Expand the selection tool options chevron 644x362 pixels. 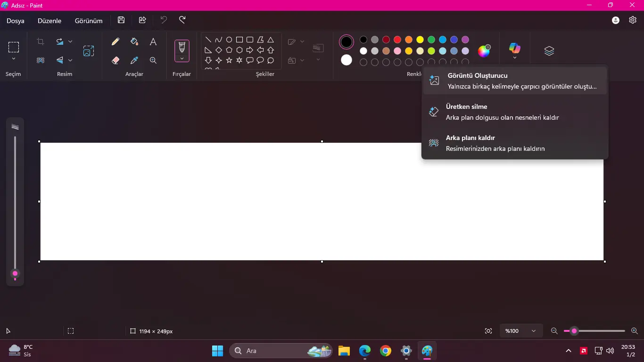tap(14, 59)
